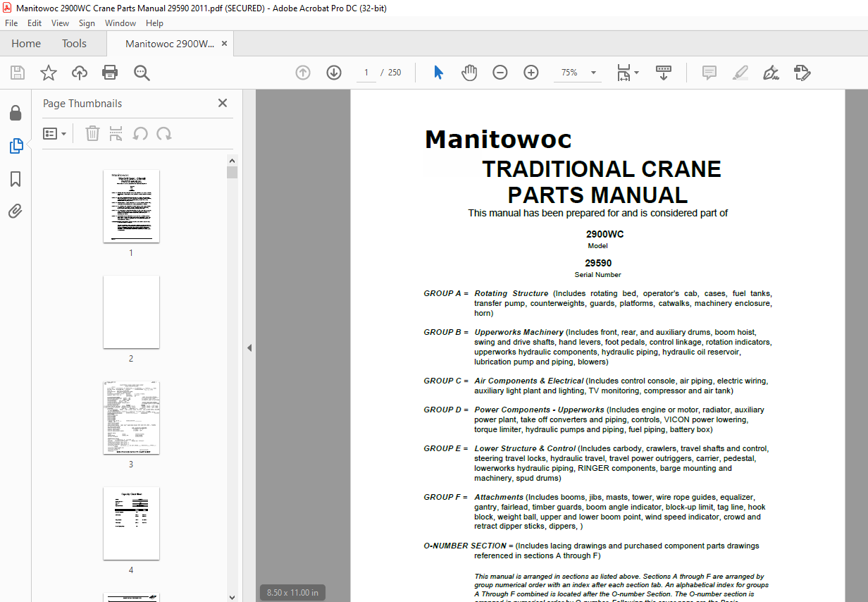Select the Manitowoc 2900W document tab
Viewport: 868px width, 602px height.
pyautogui.click(x=170, y=44)
